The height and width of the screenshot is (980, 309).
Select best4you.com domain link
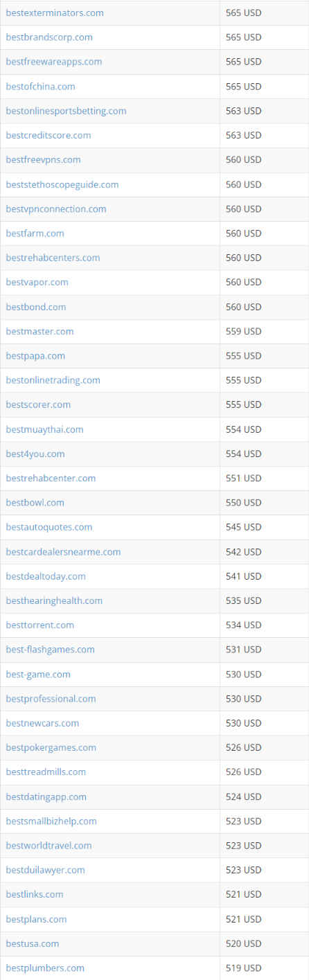(35, 454)
